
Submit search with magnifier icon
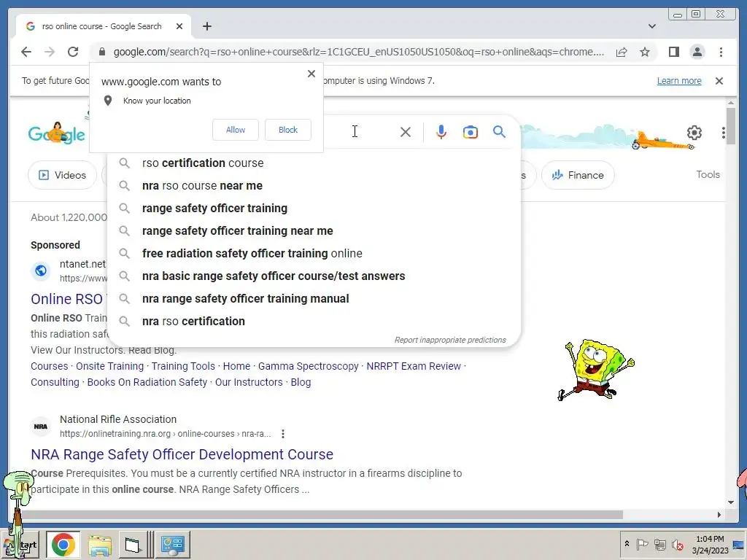499,132
